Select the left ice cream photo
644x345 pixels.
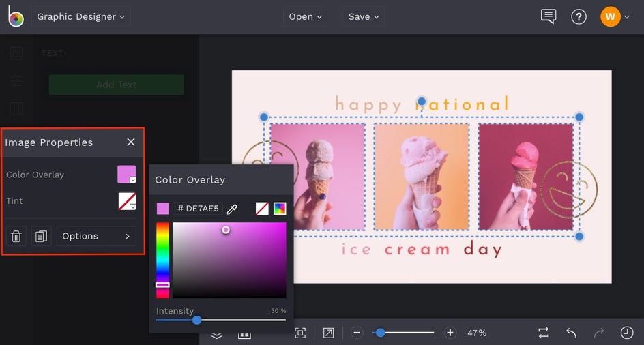coord(317,177)
